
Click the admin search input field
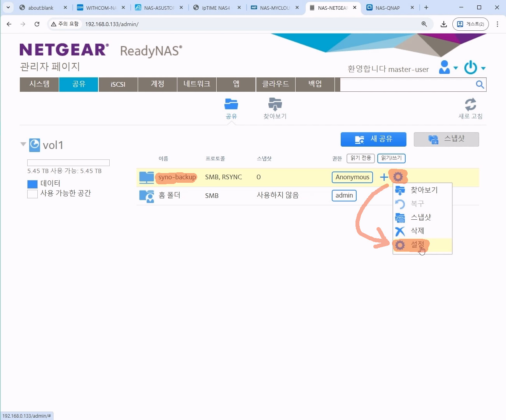point(406,85)
